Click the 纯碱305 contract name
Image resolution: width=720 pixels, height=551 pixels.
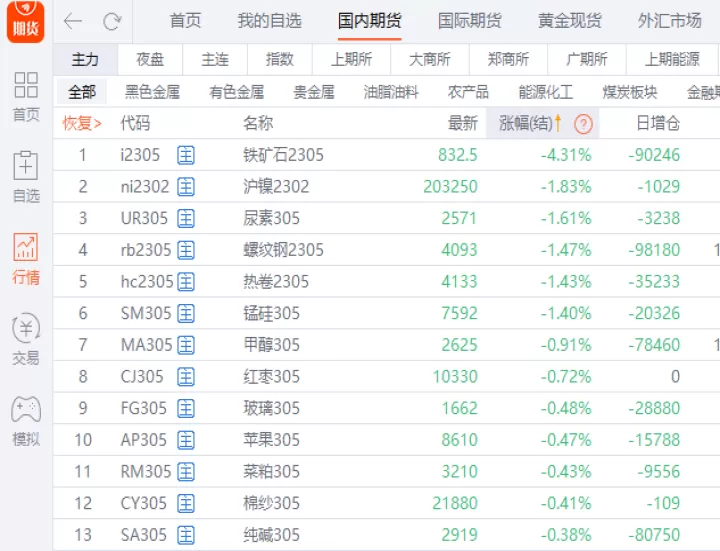(271, 535)
